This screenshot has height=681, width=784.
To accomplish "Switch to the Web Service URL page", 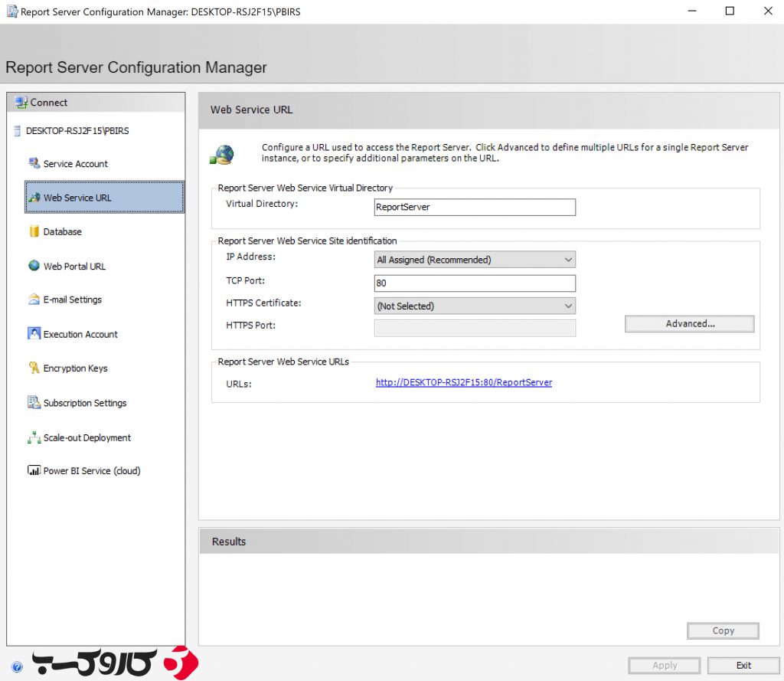I will click(x=77, y=198).
